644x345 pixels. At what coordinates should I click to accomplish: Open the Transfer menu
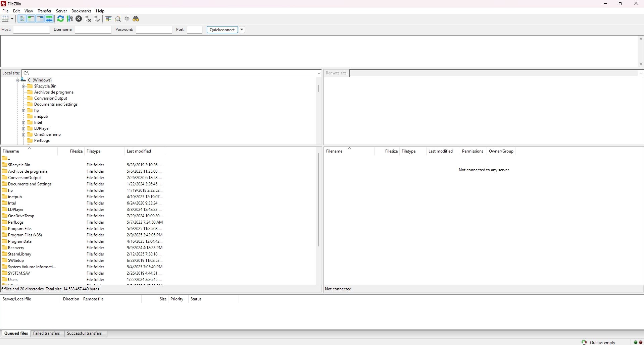tap(45, 11)
